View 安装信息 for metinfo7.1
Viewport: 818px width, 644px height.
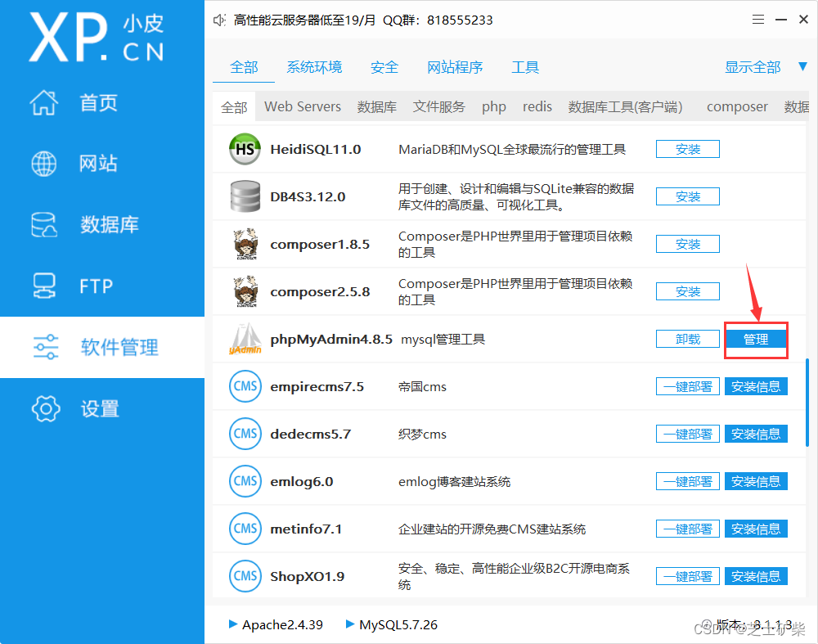pyautogui.click(x=756, y=529)
